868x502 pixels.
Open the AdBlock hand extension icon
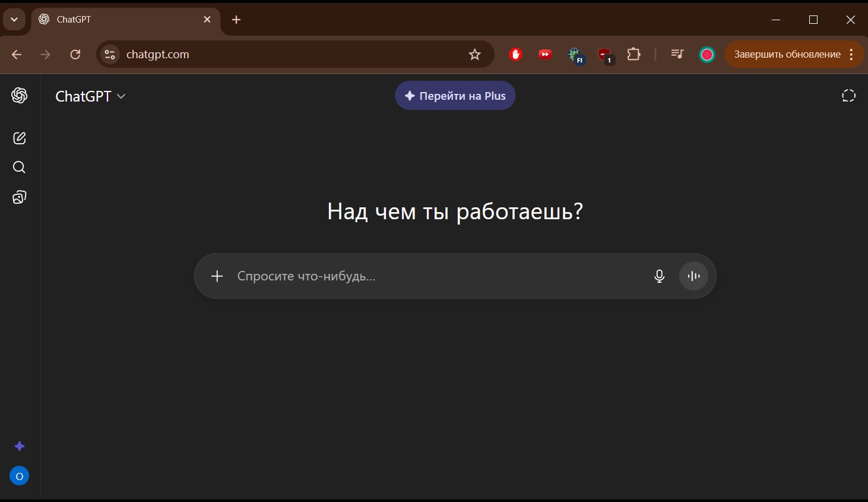[515, 54]
